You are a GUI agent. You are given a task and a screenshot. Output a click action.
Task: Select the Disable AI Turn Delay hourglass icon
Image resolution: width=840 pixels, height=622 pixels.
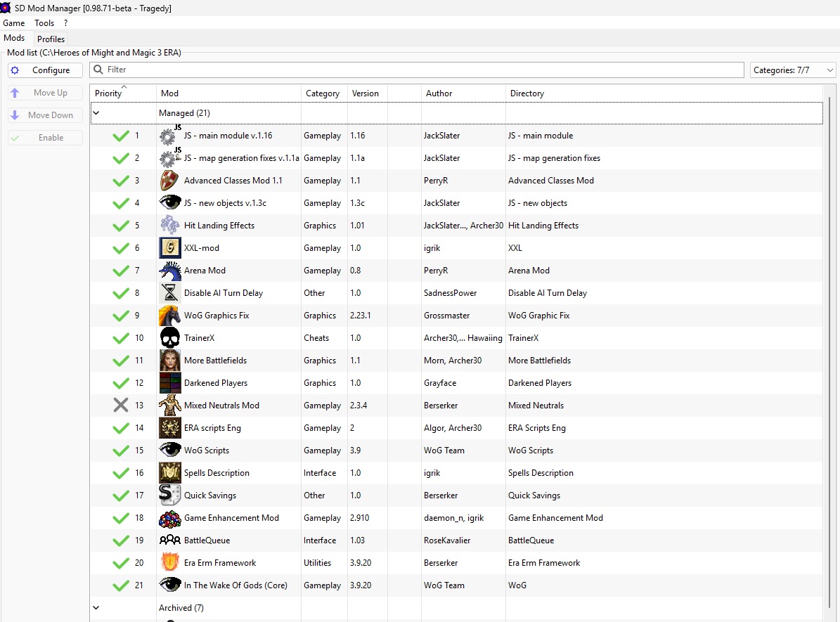(170, 293)
